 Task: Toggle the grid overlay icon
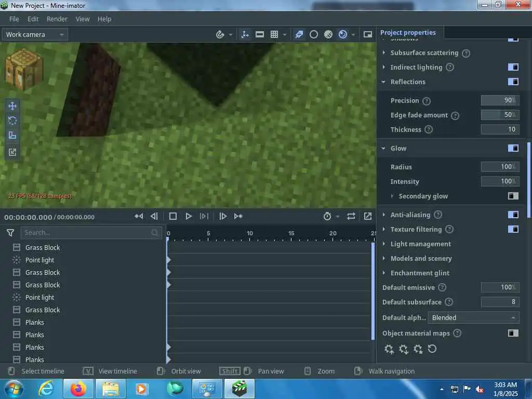coord(274,34)
